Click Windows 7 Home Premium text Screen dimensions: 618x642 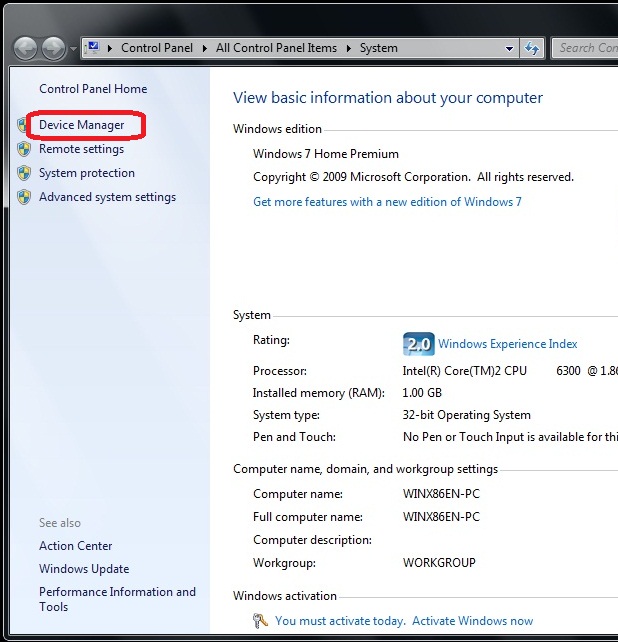(326, 154)
